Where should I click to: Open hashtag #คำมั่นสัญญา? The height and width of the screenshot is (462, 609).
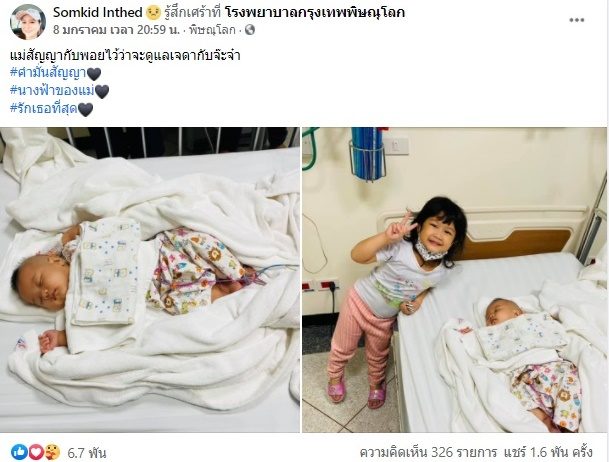pos(48,73)
